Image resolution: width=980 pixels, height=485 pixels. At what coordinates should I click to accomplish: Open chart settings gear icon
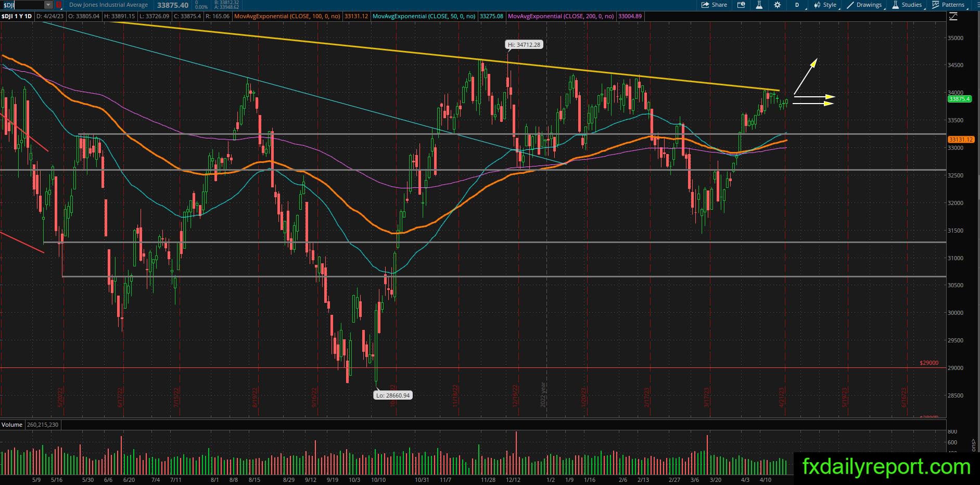click(x=777, y=5)
